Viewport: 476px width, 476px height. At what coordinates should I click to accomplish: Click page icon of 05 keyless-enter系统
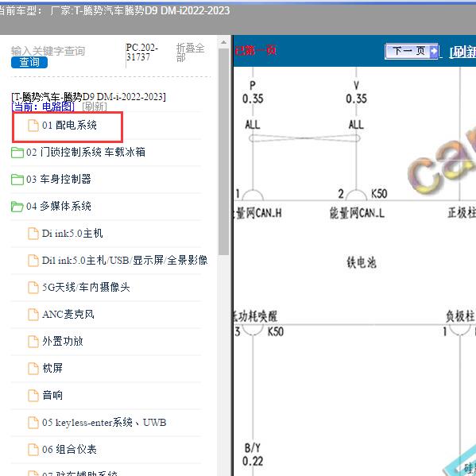pyautogui.click(x=33, y=423)
